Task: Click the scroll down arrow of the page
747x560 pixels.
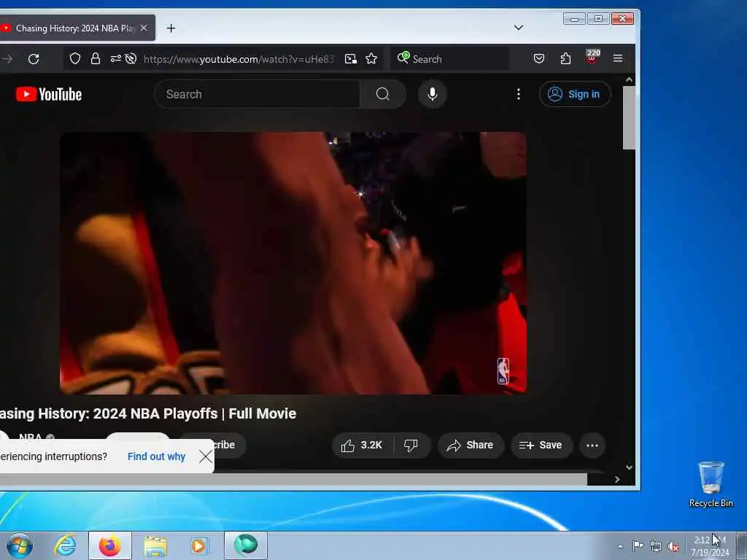Action: (x=629, y=467)
